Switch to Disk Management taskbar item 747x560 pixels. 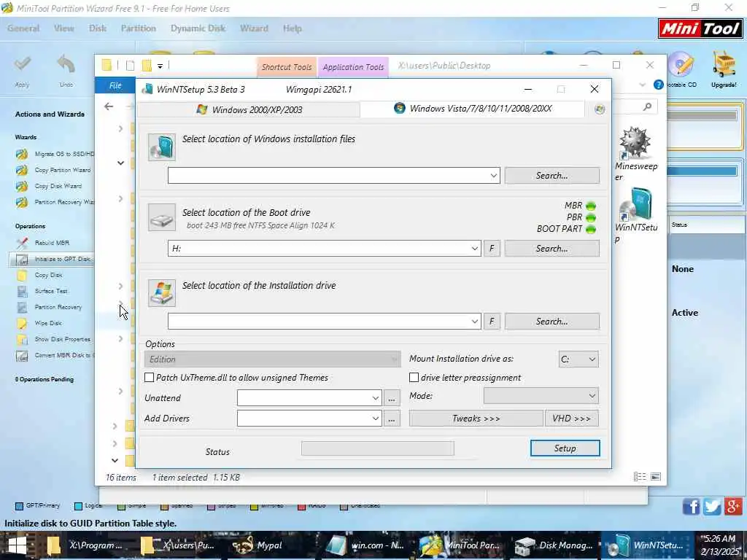click(555, 545)
